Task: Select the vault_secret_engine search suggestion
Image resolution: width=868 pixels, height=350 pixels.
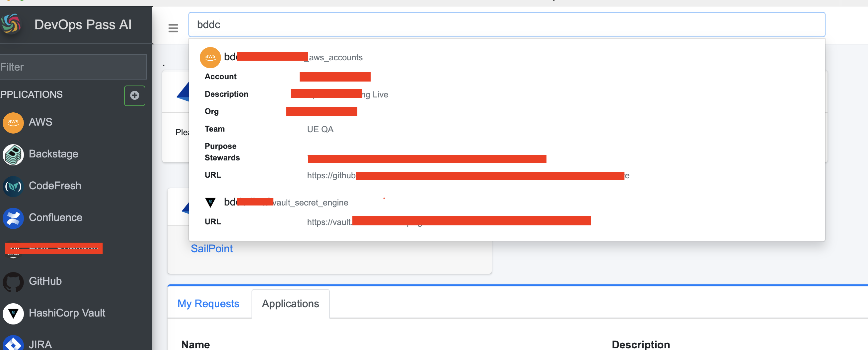Action: point(286,202)
